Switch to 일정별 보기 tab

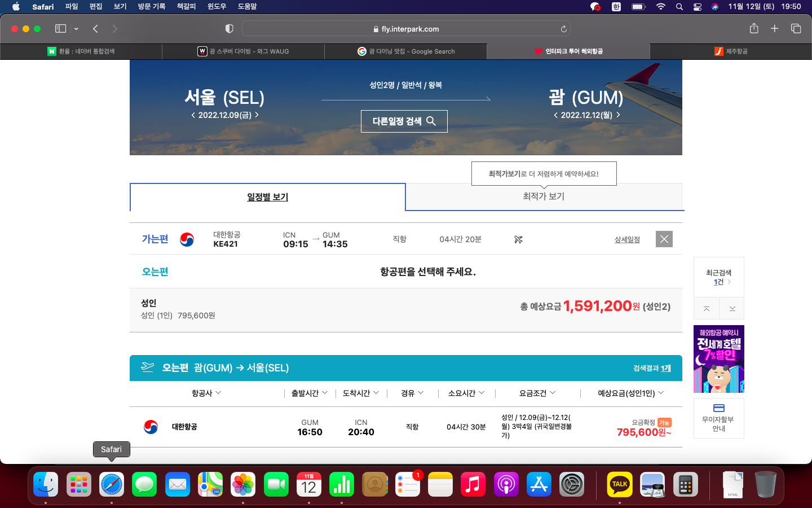pos(268,197)
